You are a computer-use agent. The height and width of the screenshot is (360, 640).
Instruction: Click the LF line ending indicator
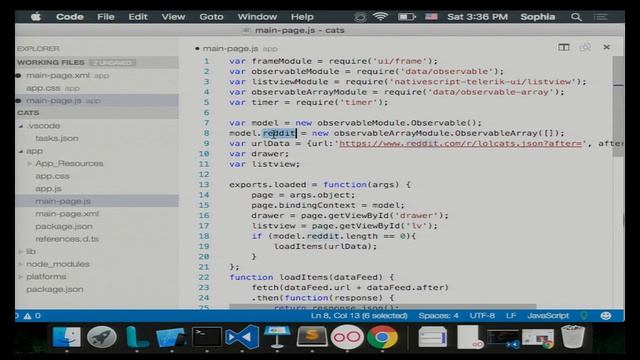[x=511, y=316]
